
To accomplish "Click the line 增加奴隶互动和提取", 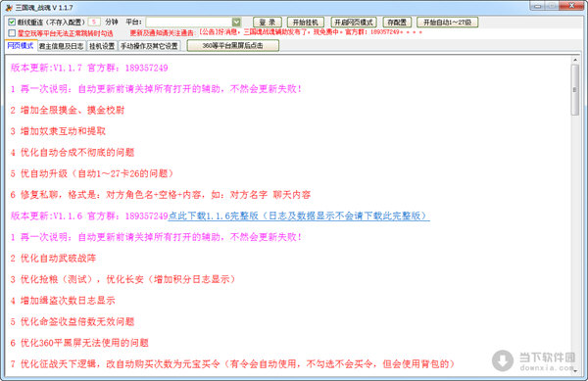I will tap(58, 131).
